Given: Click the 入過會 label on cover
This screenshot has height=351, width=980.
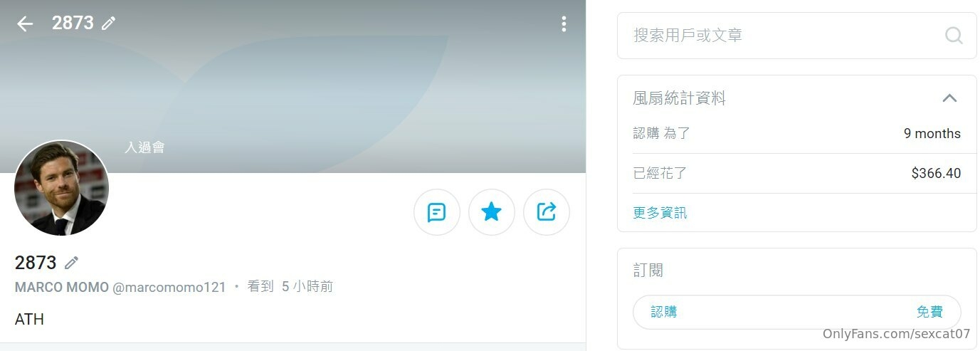Looking at the screenshot, I should click(144, 147).
